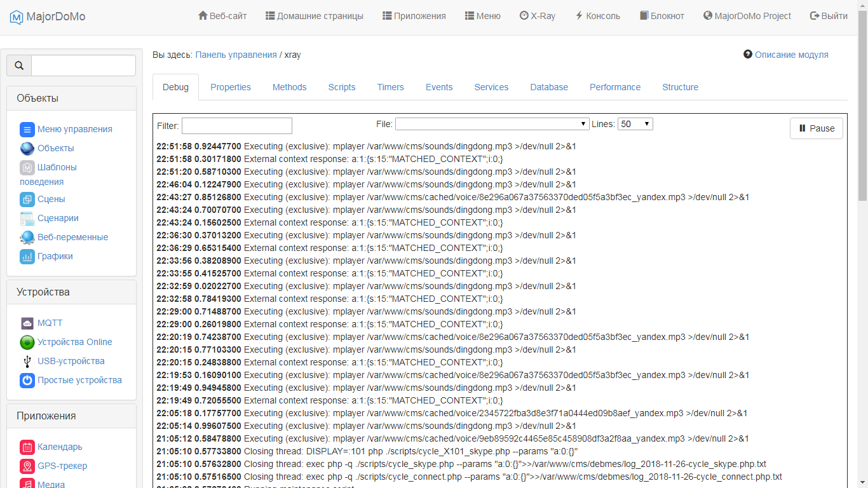
Task: Open Блокнот from the top bar
Action: click(x=662, y=16)
